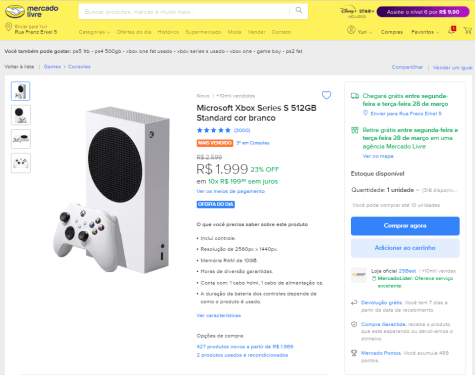The width and height of the screenshot is (475, 375).
Task: Open the Quantidade 1 unidade dropdown
Action: (385, 190)
